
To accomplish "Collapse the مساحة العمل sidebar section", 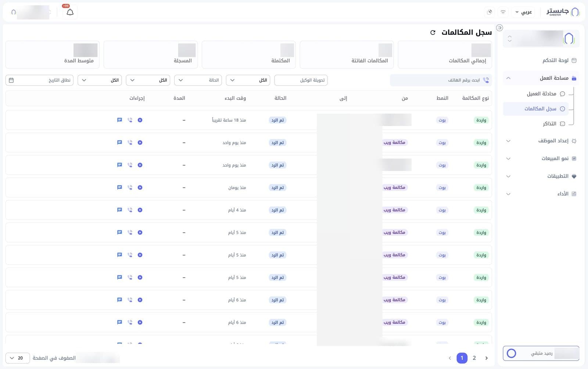I will (541, 78).
